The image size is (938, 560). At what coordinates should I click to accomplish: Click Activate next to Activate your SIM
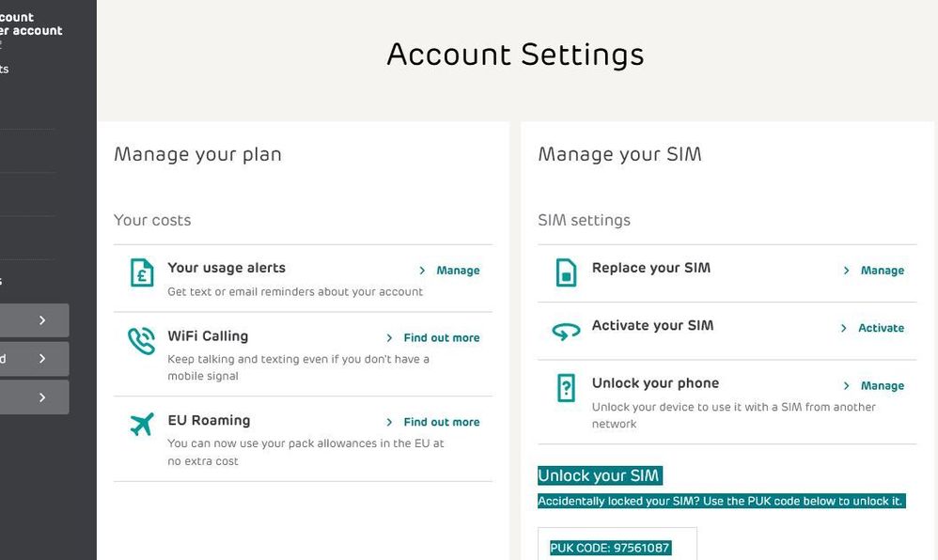pos(882,328)
